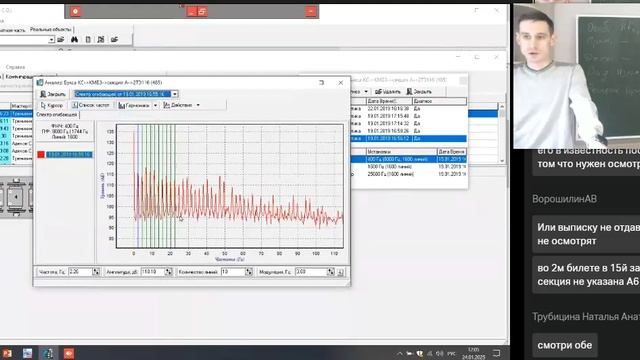The image size is (640, 360).
Task: Click the Гармоники toolbar button
Action: coord(134,105)
